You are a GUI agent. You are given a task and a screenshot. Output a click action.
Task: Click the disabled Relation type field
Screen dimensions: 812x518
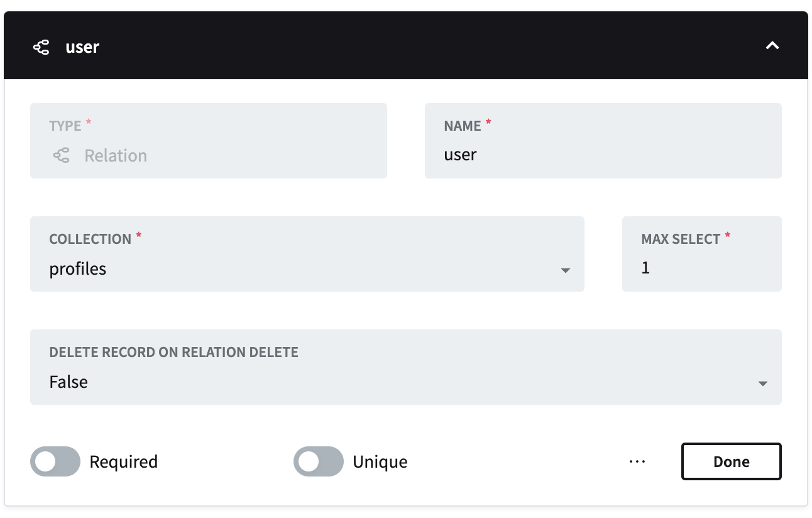208,141
